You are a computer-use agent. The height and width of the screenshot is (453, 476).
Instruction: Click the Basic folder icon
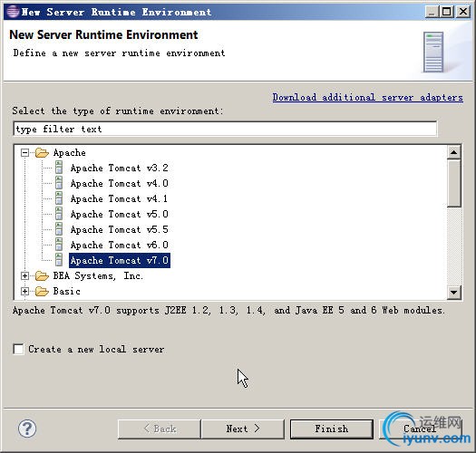click(42, 292)
